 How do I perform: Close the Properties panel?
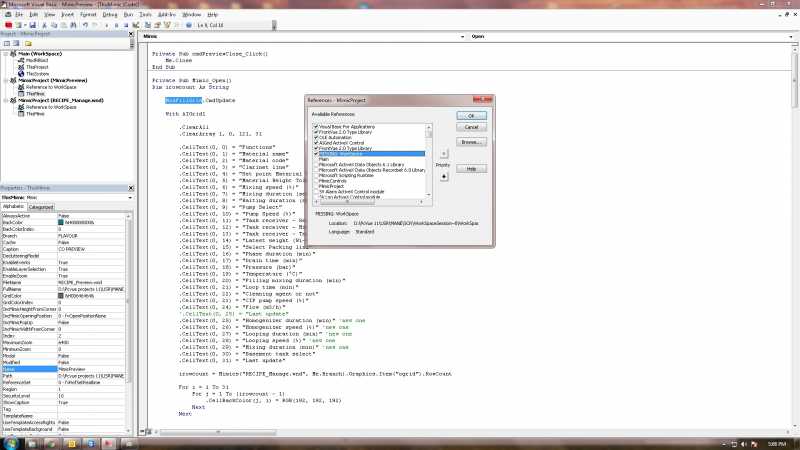click(131, 188)
